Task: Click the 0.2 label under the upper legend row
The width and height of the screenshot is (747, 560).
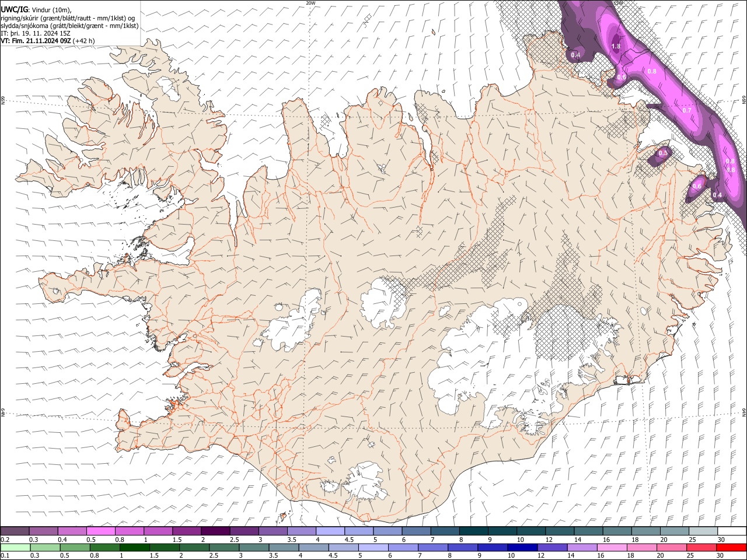Action: tap(5, 540)
